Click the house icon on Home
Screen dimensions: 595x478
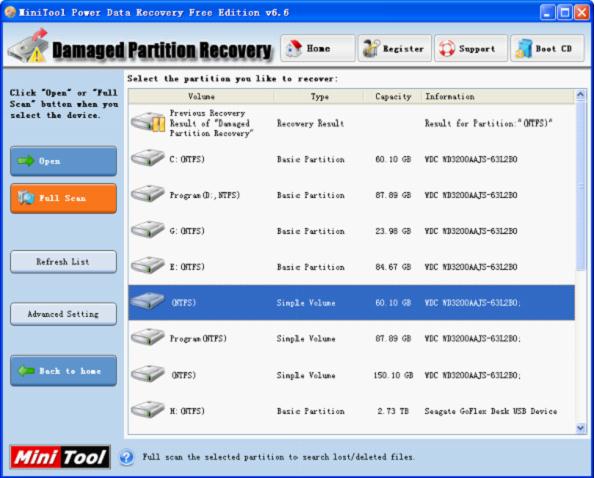pos(294,49)
